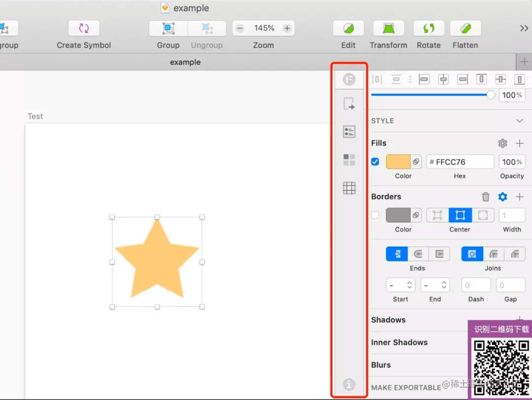Add a new tab with the plus
The image size is (532, 400).
pos(524,62)
